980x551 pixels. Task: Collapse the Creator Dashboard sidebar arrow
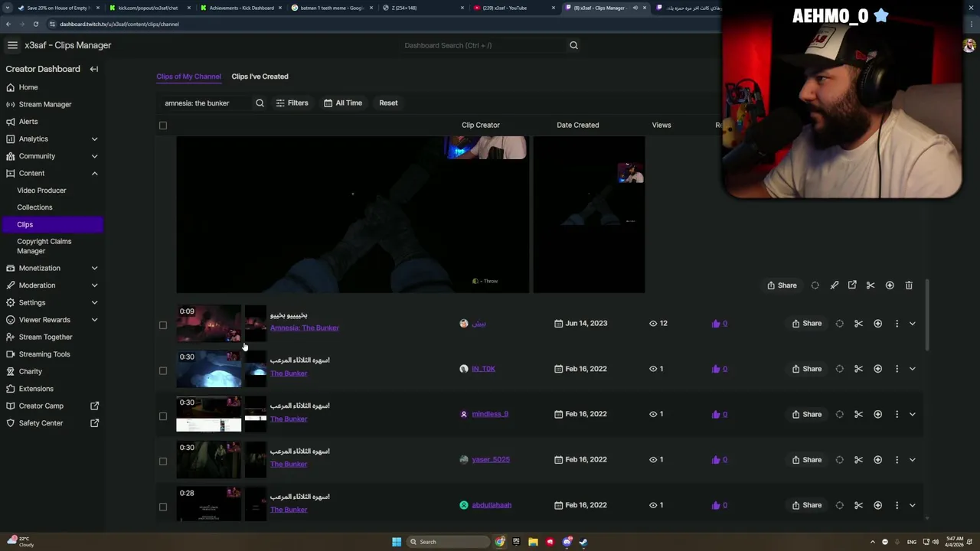(x=94, y=69)
